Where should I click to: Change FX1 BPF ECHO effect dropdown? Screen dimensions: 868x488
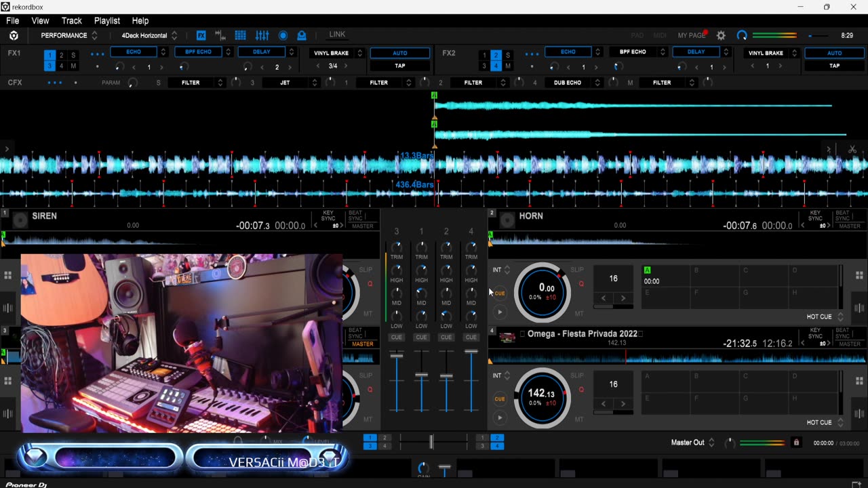pos(228,52)
